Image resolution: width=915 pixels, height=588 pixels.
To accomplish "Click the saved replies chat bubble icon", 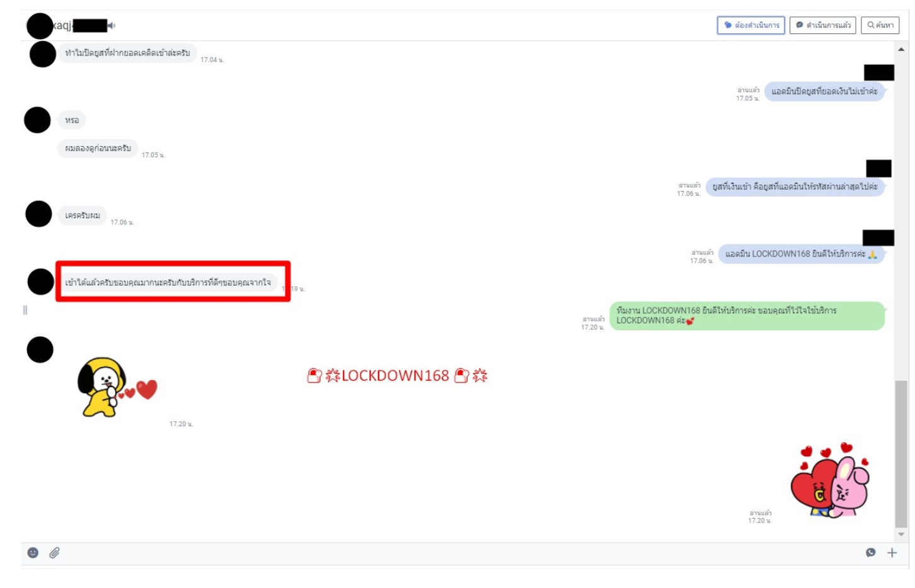I will click(870, 553).
